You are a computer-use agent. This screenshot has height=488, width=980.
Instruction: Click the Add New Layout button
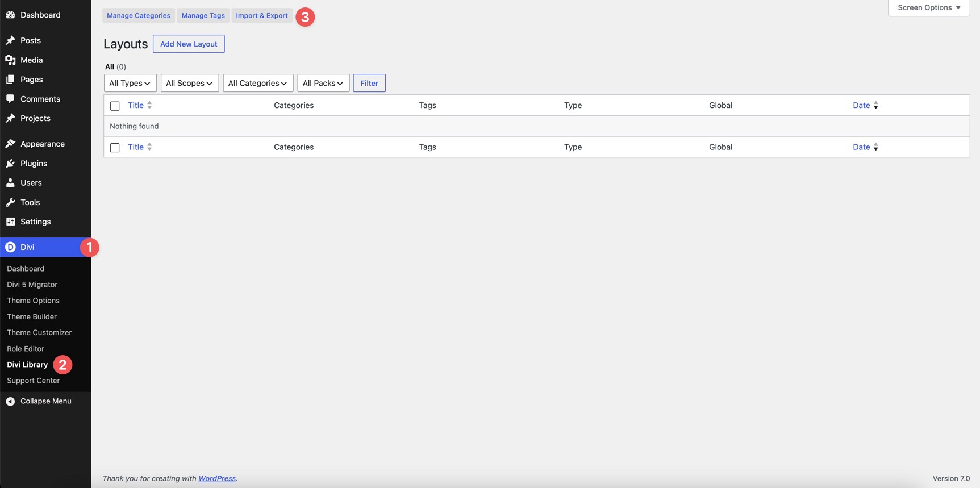pyautogui.click(x=189, y=44)
